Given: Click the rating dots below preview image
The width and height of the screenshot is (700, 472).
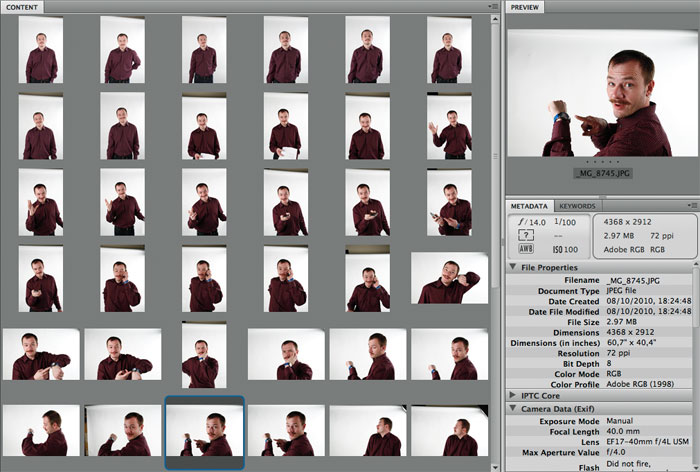Looking at the screenshot, I should [x=601, y=160].
